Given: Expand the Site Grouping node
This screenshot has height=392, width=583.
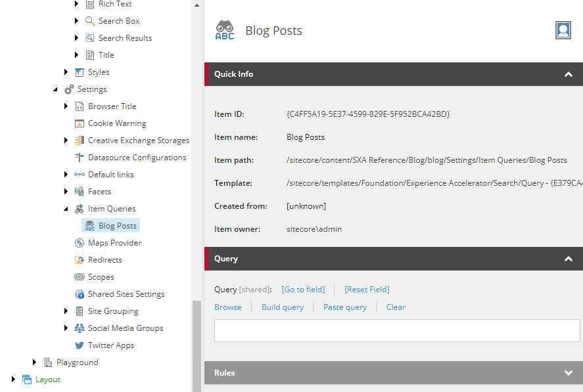Looking at the screenshot, I should [x=66, y=311].
